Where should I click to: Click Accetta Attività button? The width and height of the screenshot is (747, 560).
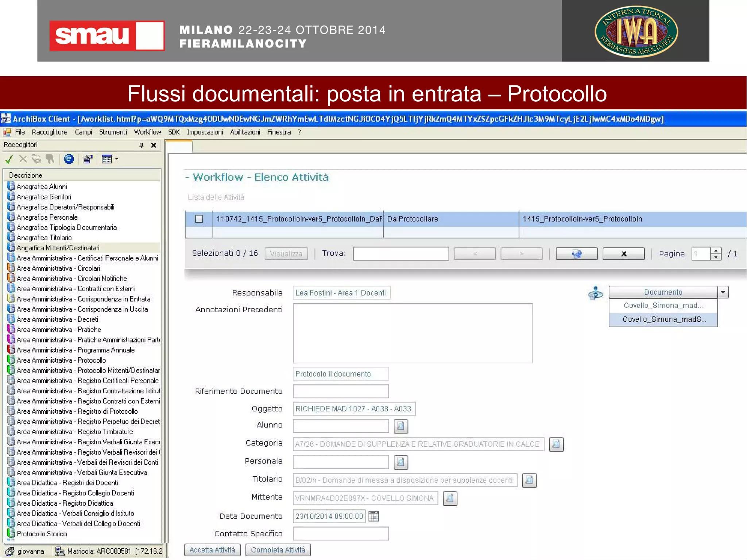point(212,550)
